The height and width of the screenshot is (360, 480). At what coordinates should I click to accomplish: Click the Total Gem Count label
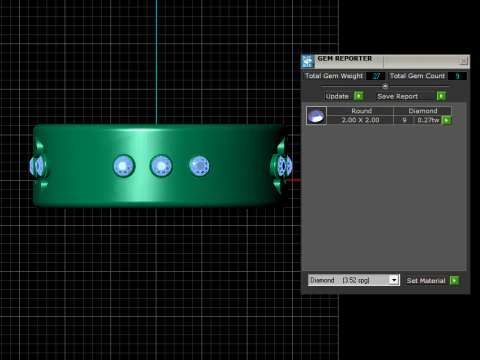coord(417,76)
